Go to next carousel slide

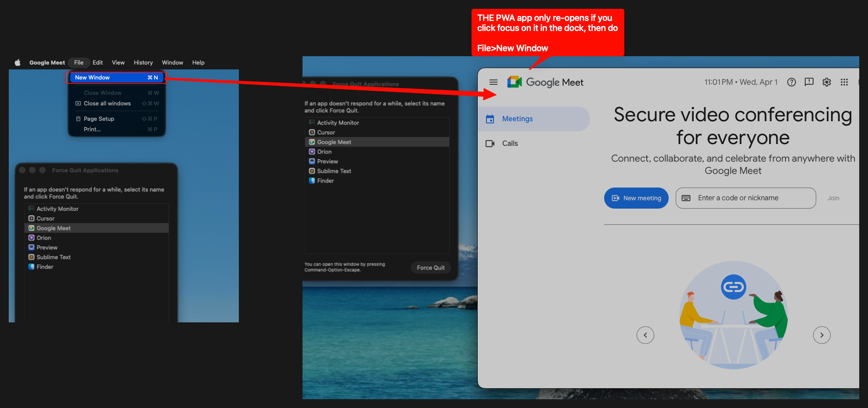point(821,335)
